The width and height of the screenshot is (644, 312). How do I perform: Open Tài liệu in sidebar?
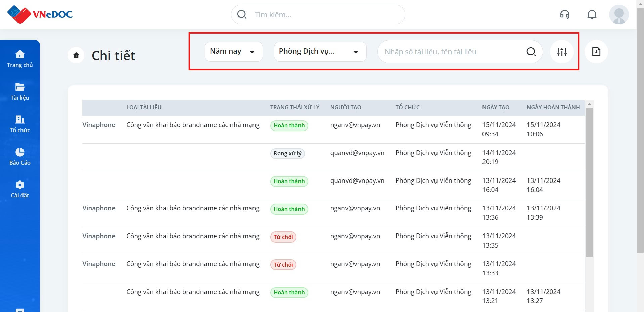(x=20, y=91)
